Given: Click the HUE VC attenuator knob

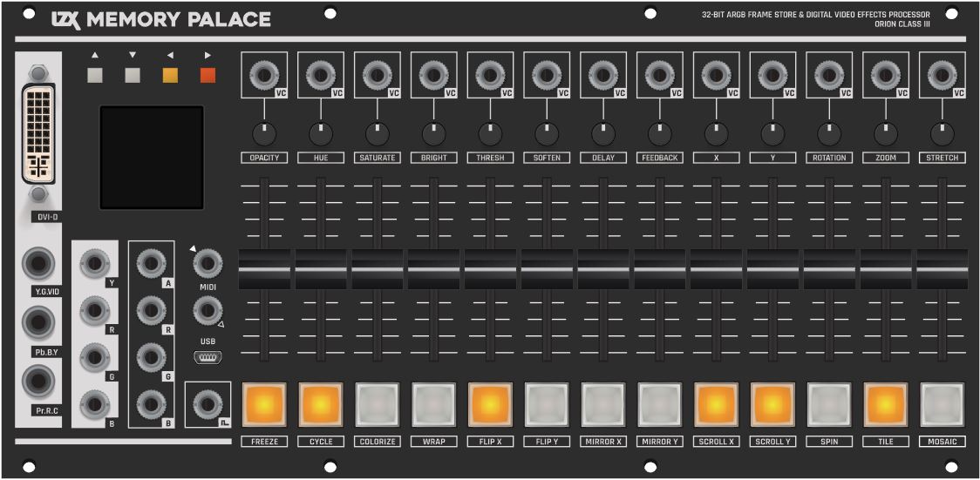Looking at the screenshot, I should point(321,133).
